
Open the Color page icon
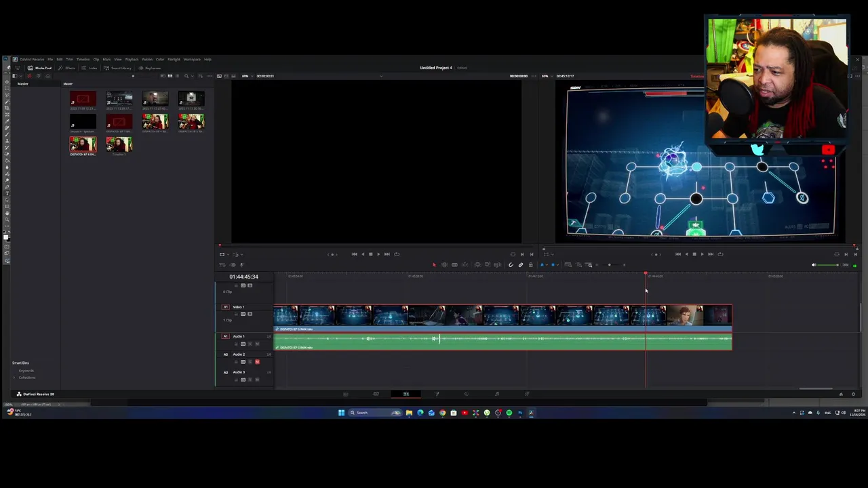coord(467,394)
